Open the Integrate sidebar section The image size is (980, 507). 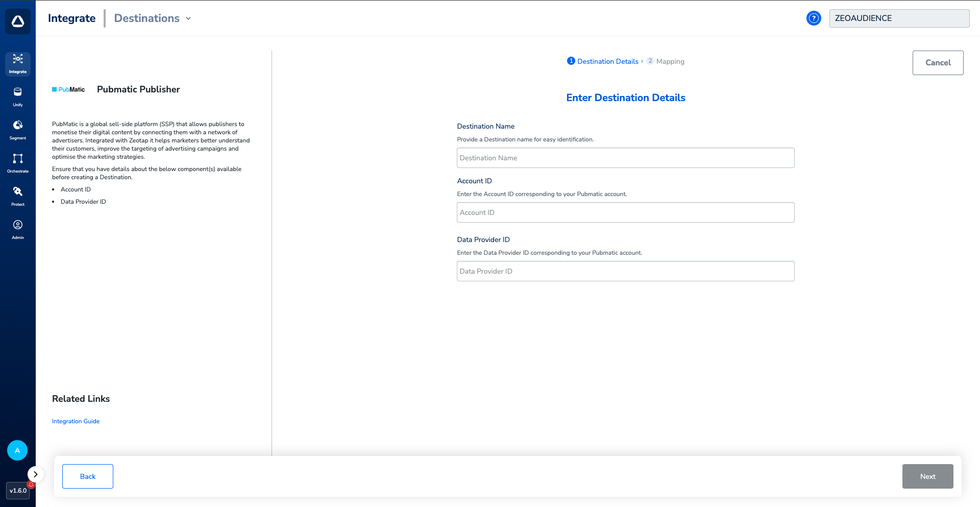pos(18,64)
